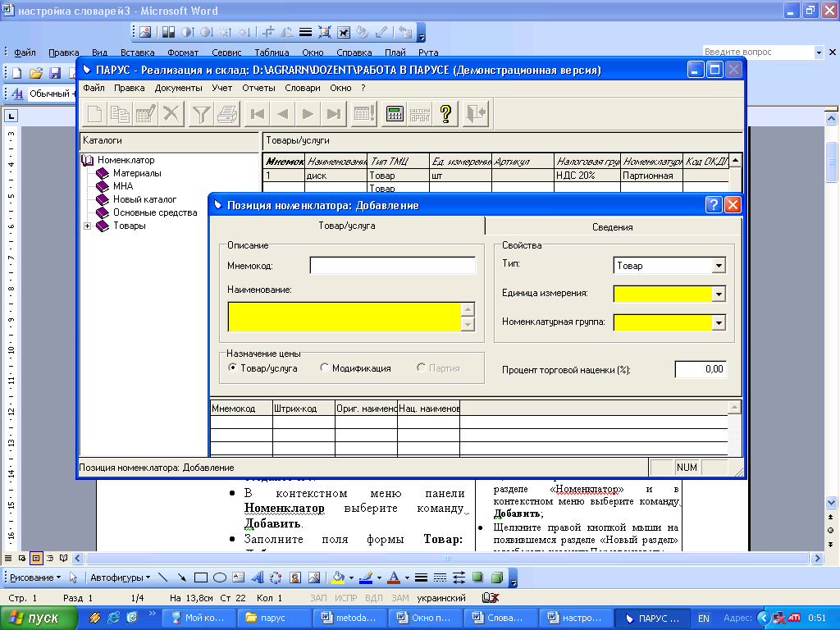
Task: Open the Единица измерения dropdown
Action: click(x=719, y=294)
